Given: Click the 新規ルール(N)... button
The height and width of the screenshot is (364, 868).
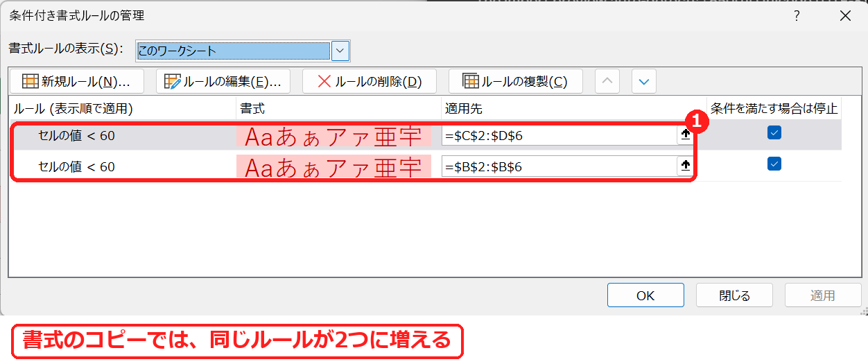Looking at the screenshot, I should [x=76, y=81].
